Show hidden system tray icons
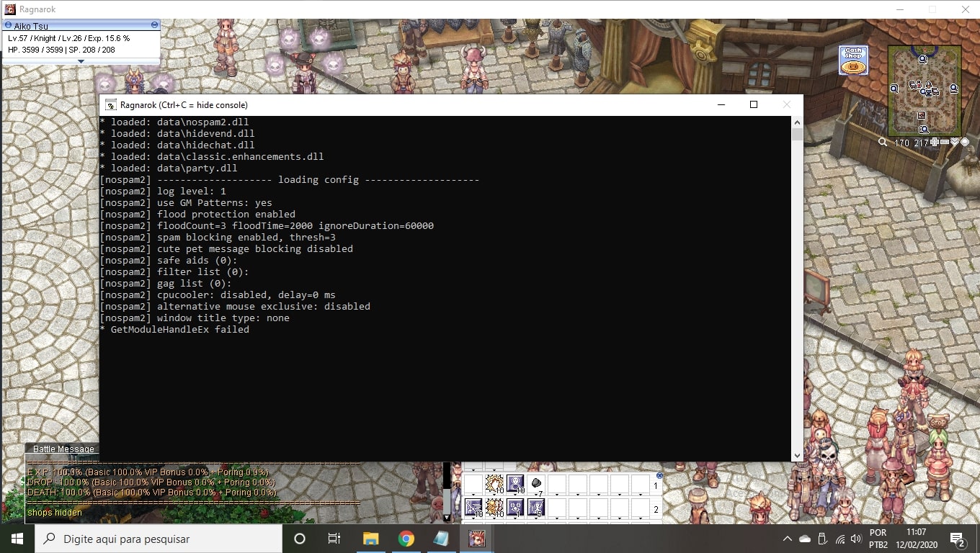 [788, 539]
